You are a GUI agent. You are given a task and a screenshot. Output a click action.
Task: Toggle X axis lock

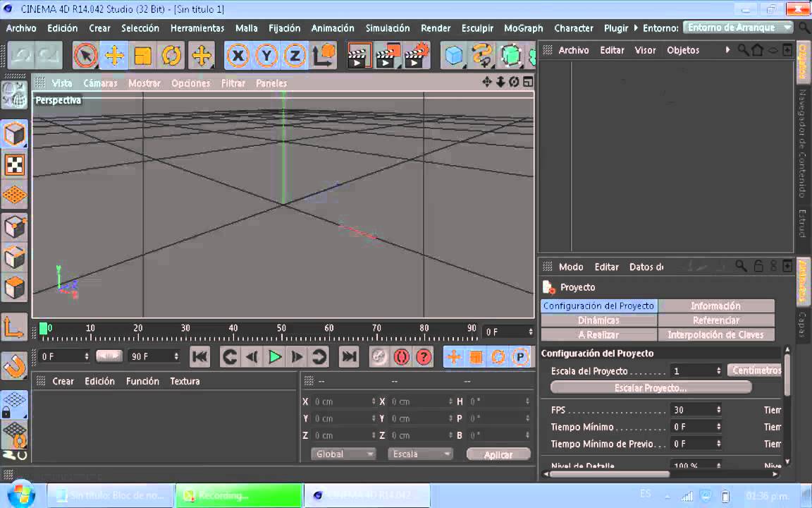pos(238,56)
